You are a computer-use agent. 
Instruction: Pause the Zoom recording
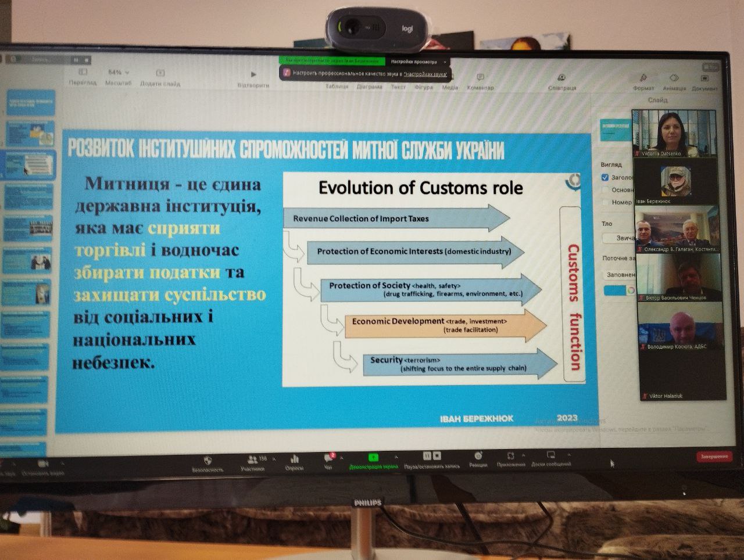pos(427,456)
